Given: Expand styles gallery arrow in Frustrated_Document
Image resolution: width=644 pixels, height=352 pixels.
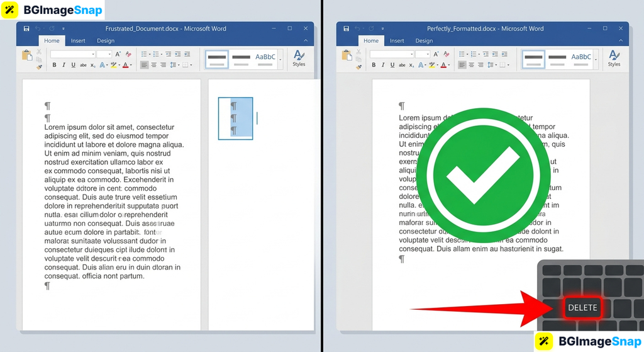Looking at the screenshot, I should 280,60.
